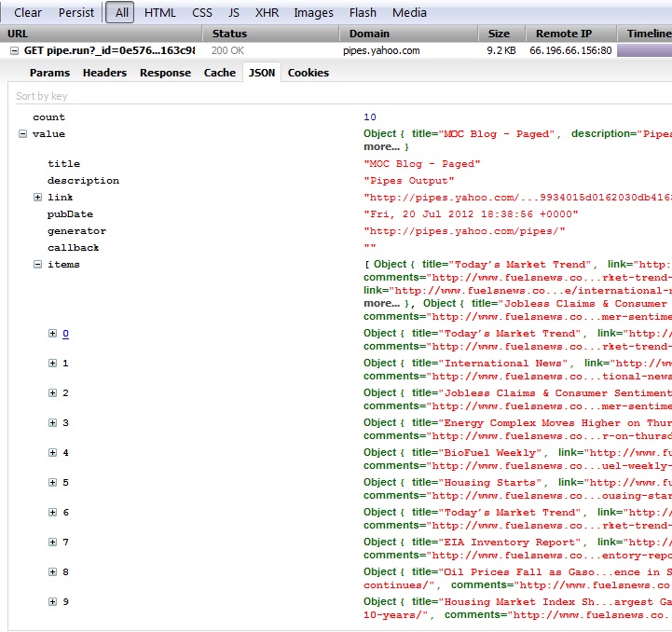This screenshot has width=672, height=632.
Task: Sort by the Size column header
Action: point(500,34)
